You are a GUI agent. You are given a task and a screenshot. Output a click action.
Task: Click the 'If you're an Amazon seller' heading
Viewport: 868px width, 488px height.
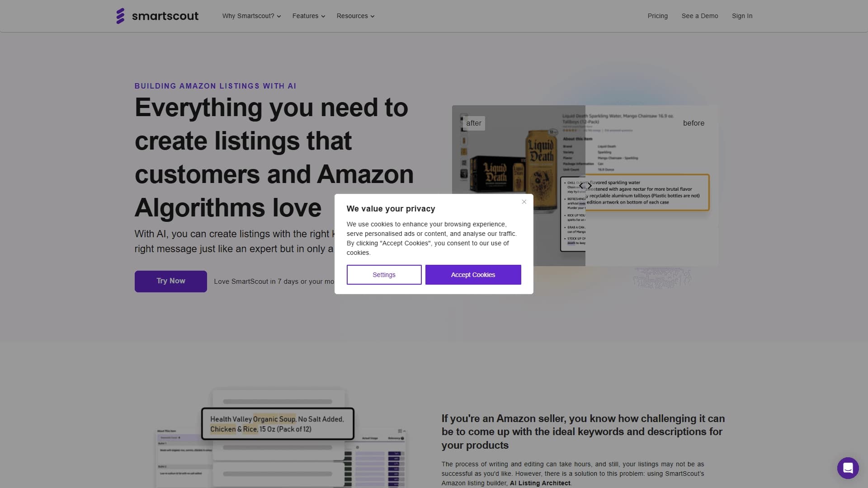pos(583,432)
